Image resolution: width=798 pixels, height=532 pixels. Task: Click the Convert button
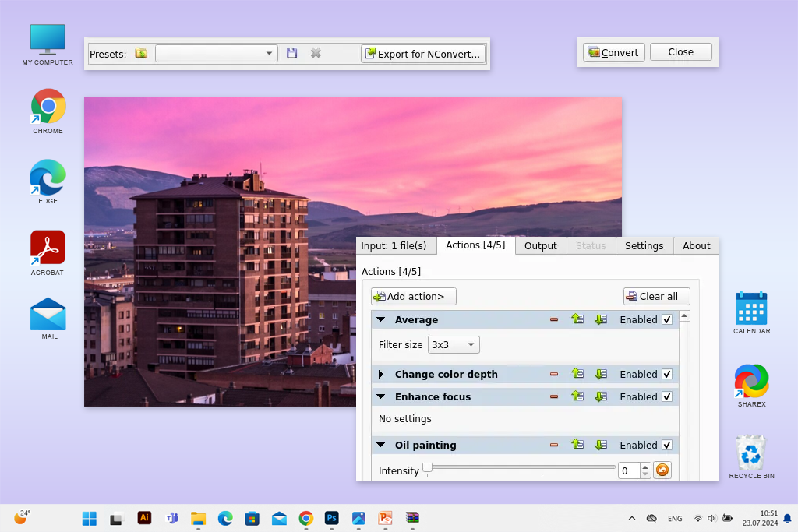click(x=614, y=52)
